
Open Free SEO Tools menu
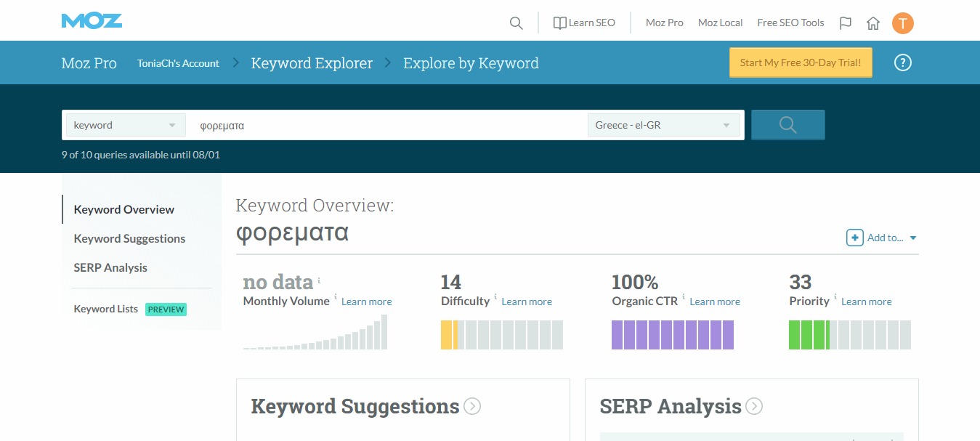coord(790,23)
